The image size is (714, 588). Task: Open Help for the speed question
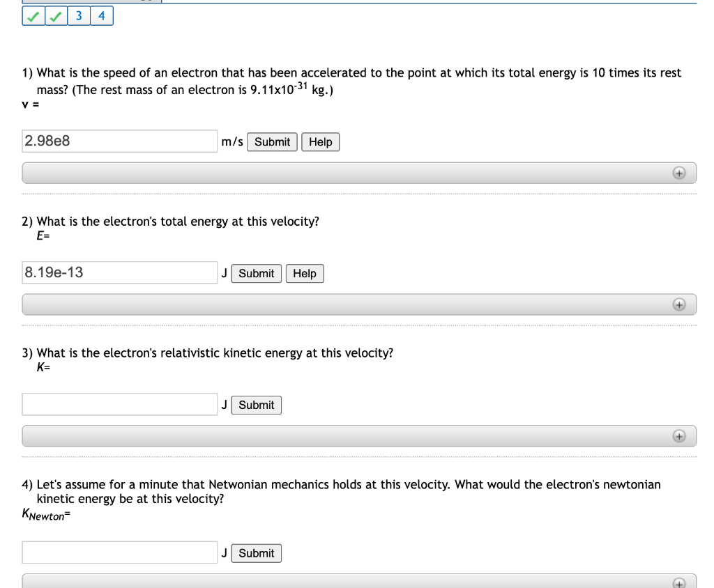(321, 142)
